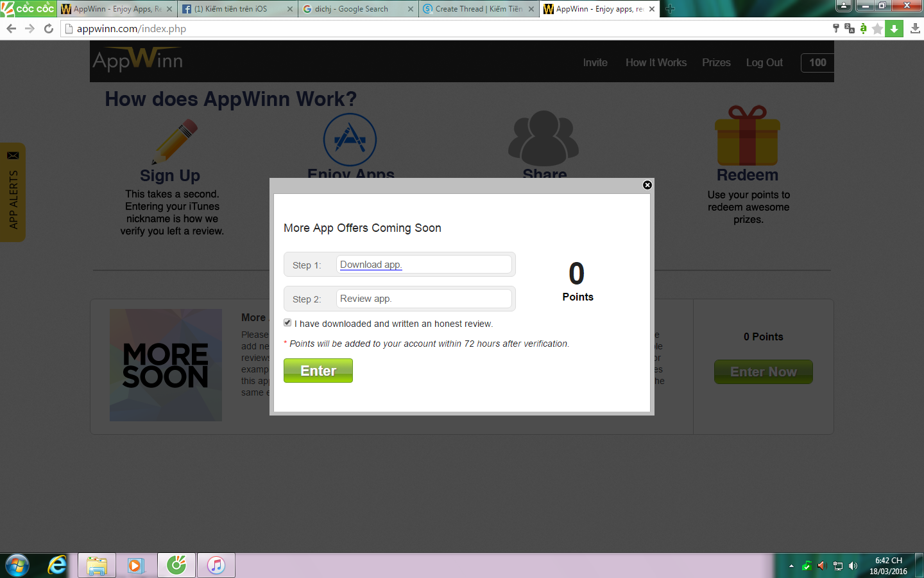
Task: Close the Google Search tab
Action: [411, 9]
